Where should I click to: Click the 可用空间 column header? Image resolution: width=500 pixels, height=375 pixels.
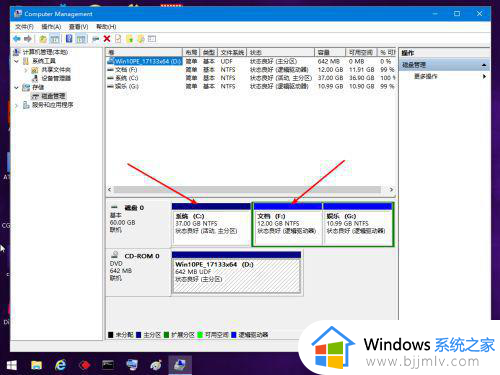tap(361, 52)
